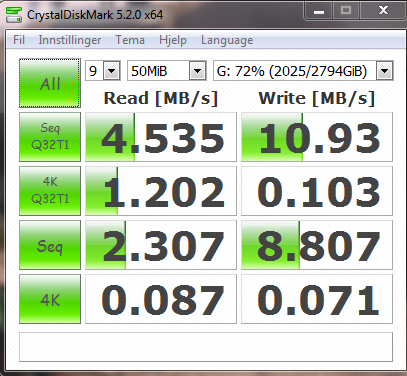
Task: Expand the 50MiB test size dropdown
Action: click(x=198, y=71)
